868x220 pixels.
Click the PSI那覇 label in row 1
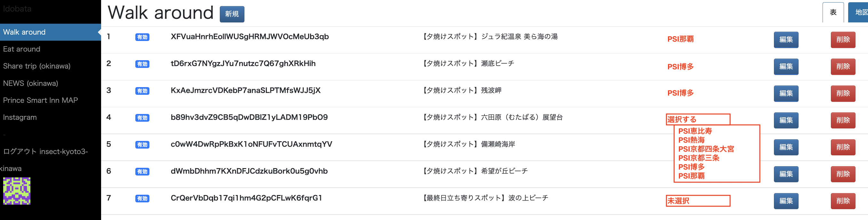coord(680,39)
